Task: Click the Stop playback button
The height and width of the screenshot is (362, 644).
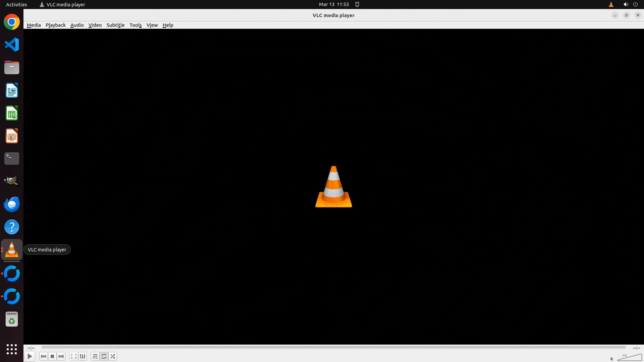Action: [52, 356]
